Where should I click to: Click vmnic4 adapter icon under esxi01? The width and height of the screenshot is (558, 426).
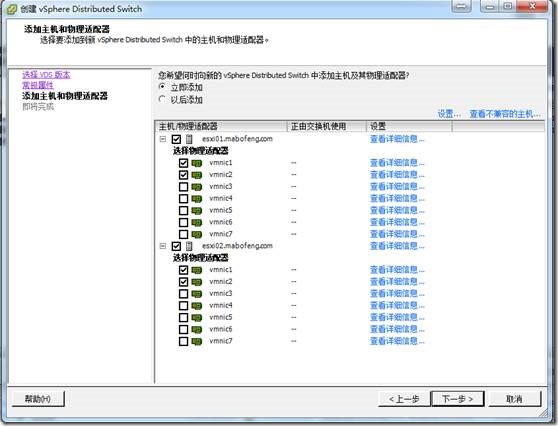point(197,199)
